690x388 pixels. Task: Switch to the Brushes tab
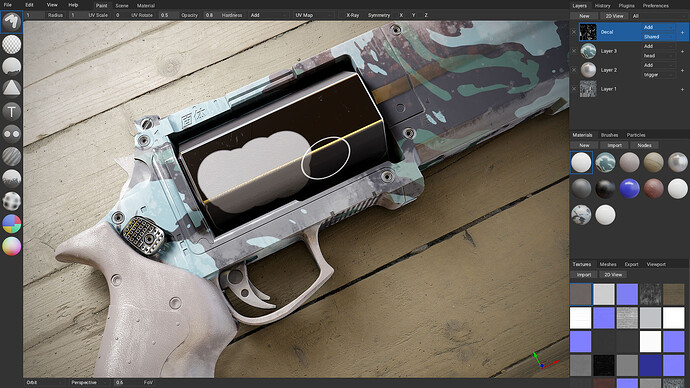click(x=609, y=135)
